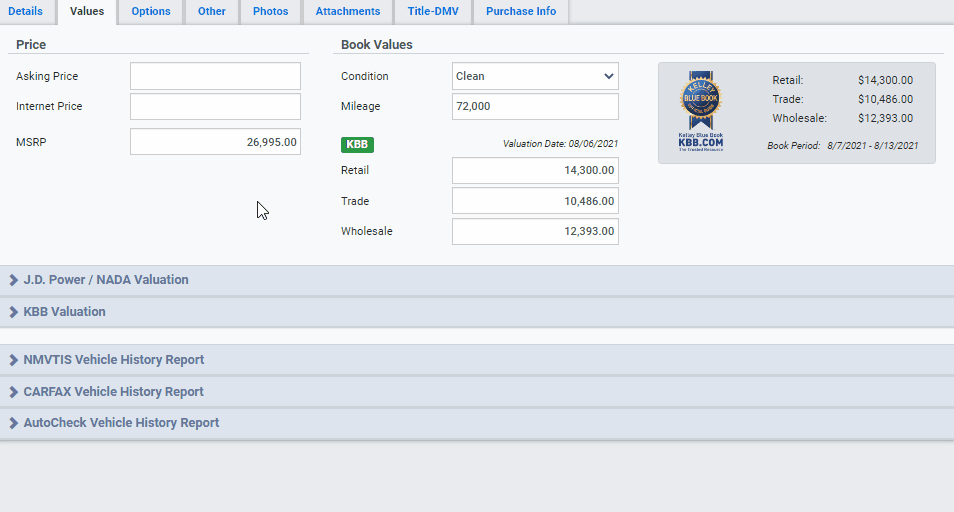Go to the Attachments tab
Screen dimensions: 954x512
pyautogui.click(x=348, y=12)
